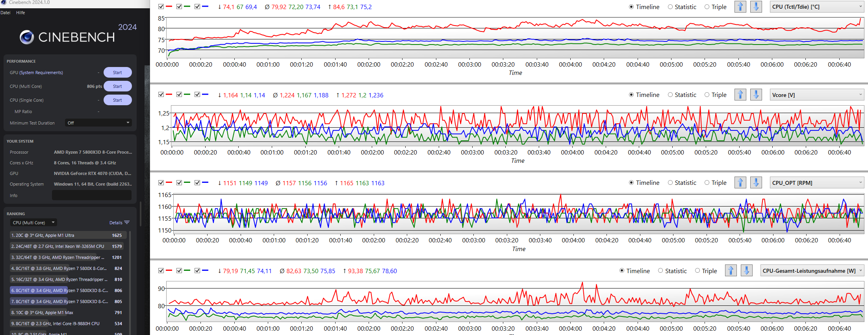Start the CPU (Single Core) benchmark
This screenshot has width=868, height=335.
click(117, 100)
